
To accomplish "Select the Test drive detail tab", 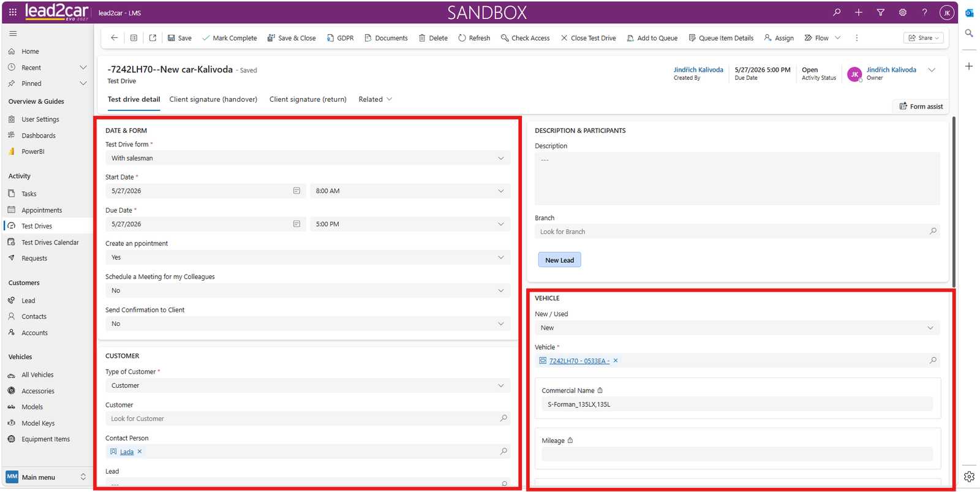I will pos(134,99).
